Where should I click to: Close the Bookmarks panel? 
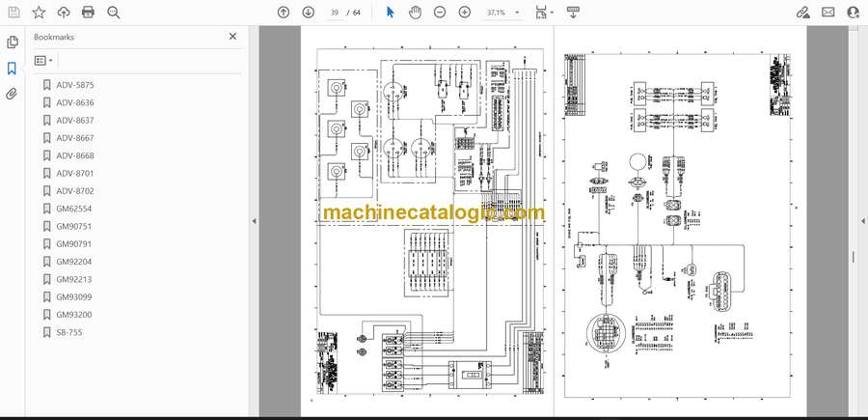click(232, 37)
